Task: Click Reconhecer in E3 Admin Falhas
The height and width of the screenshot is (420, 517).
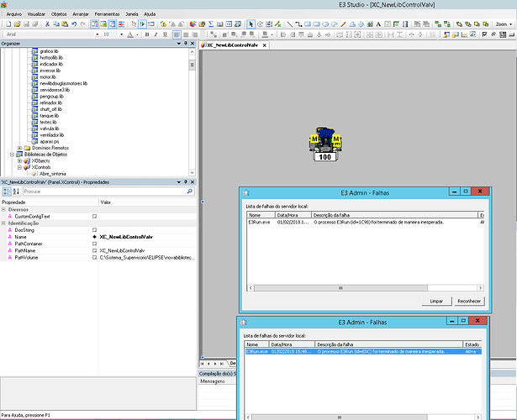Action: coord(469,301)
